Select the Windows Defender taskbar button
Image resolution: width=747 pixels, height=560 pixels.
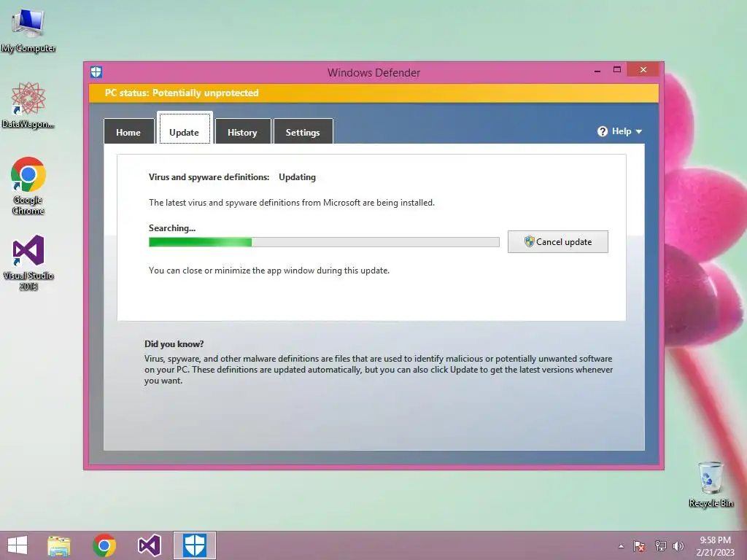[x=194, y=545]
